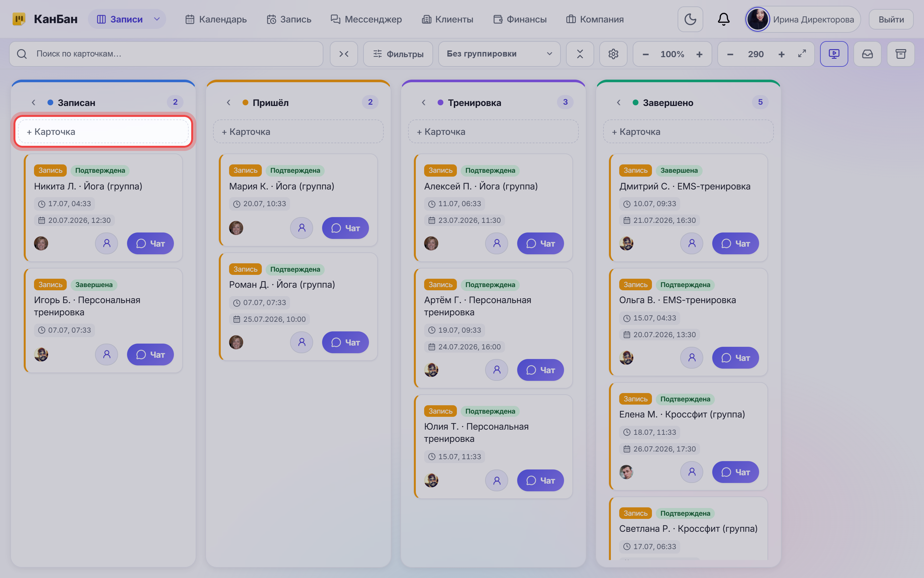Screen dimensions: 924x578
Task: Open Светлана Р. · Кроссфит (группа) card
Action: click(x=688, y=529)
